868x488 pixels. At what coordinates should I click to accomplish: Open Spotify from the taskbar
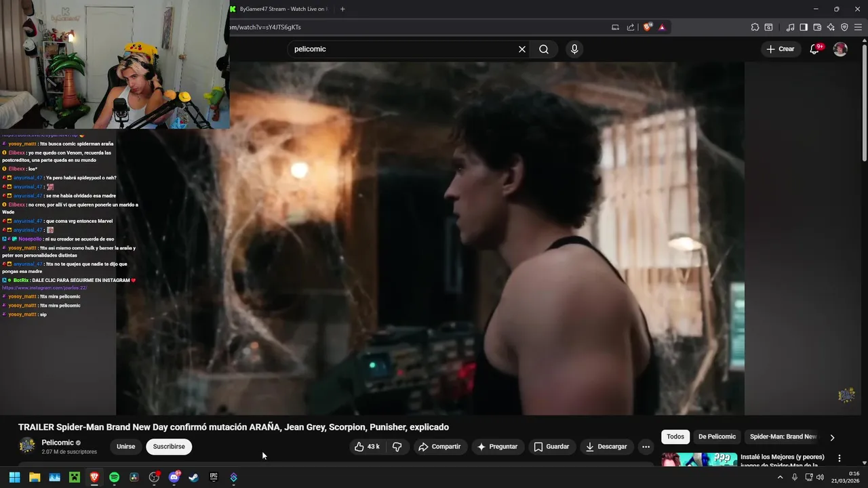pyautogui.click(x=115, y=477)
